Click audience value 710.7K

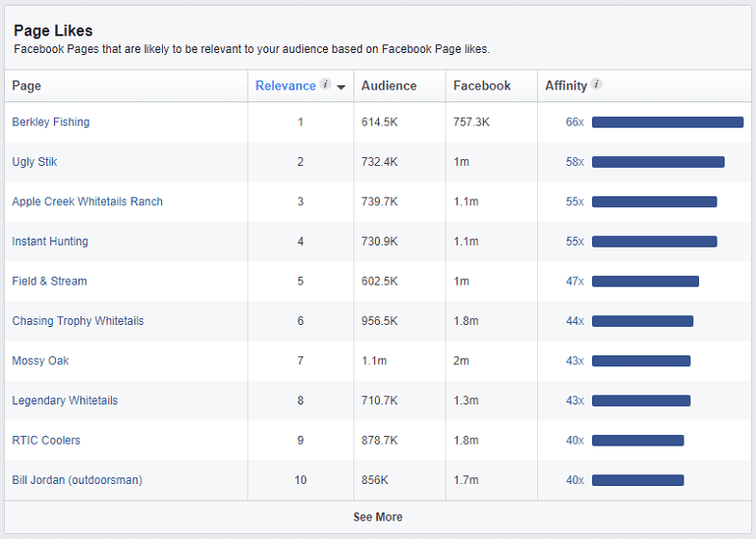point(379,401)
